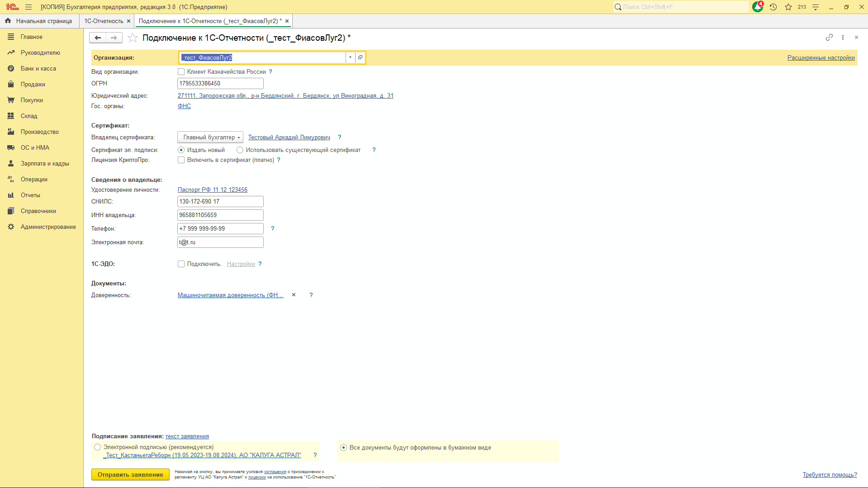The image size is (868, 488).
Task: Click into the ИНН владельца field
Action: (x=220, y=215)
